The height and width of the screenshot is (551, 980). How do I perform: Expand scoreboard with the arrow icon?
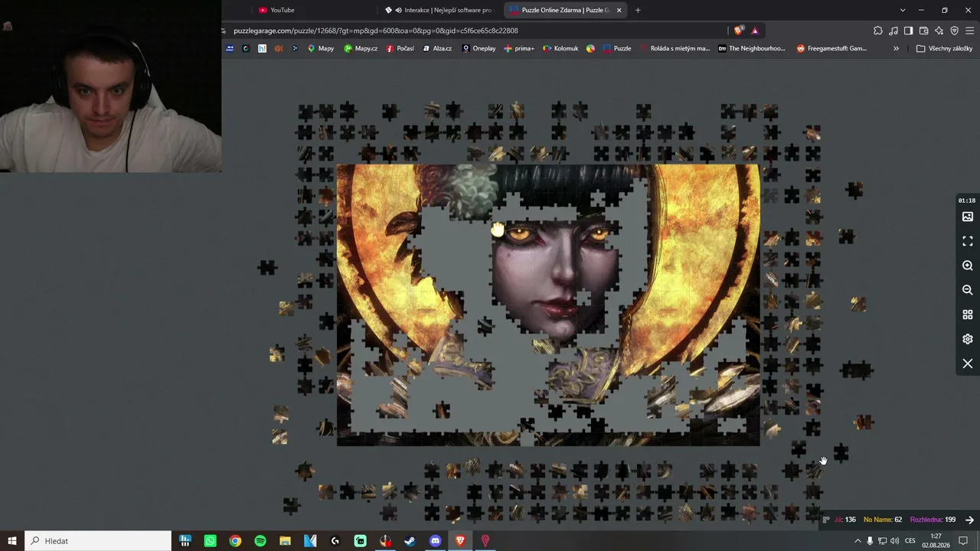click(969, 520)
